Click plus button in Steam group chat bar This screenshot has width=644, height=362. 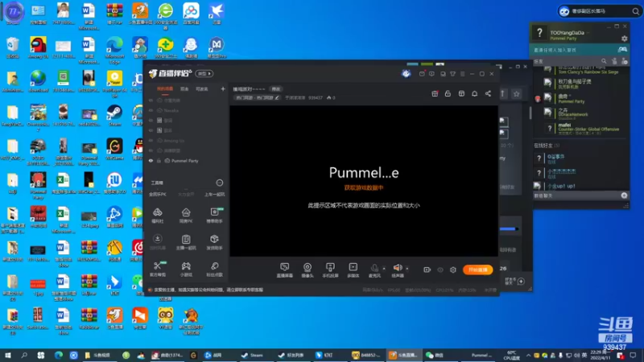pyautogui.click(x=624, y=195)
